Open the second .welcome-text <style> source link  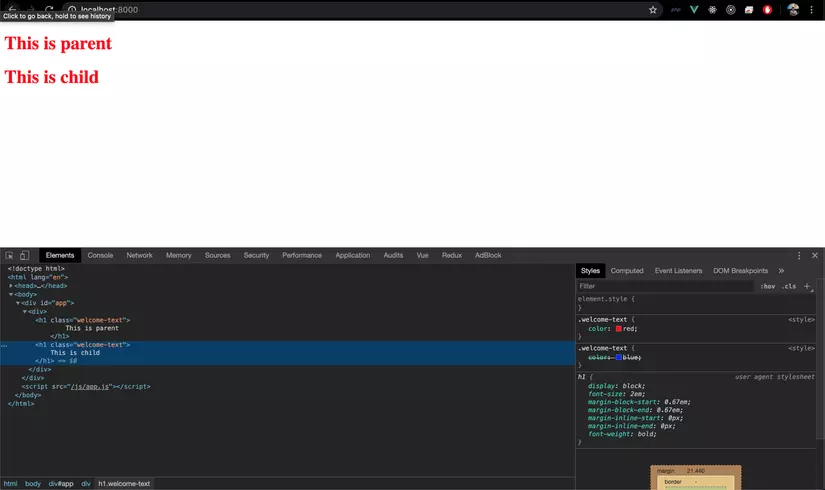pyautogui.click(x=801, y=348)
